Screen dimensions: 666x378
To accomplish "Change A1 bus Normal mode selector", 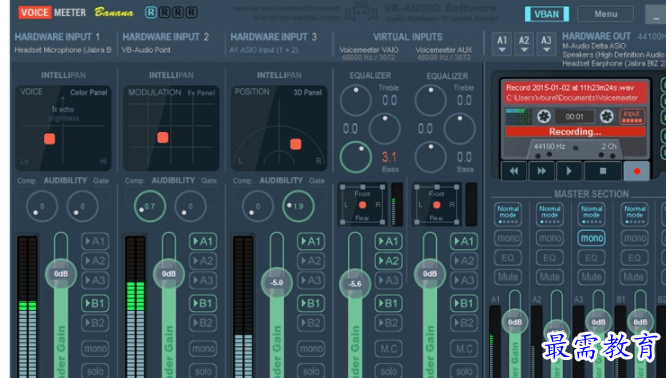I will tap(508, 214).
